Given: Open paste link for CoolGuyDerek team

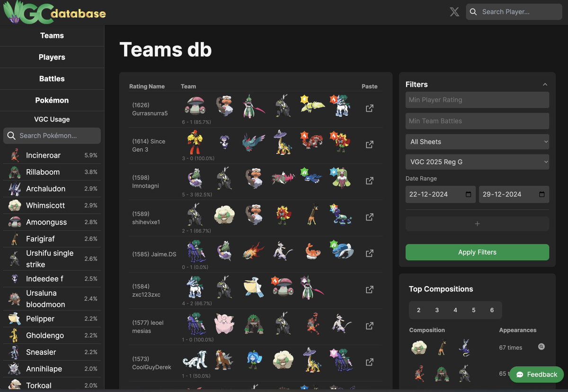Looking at the screenshot, I should pos(370,362).
